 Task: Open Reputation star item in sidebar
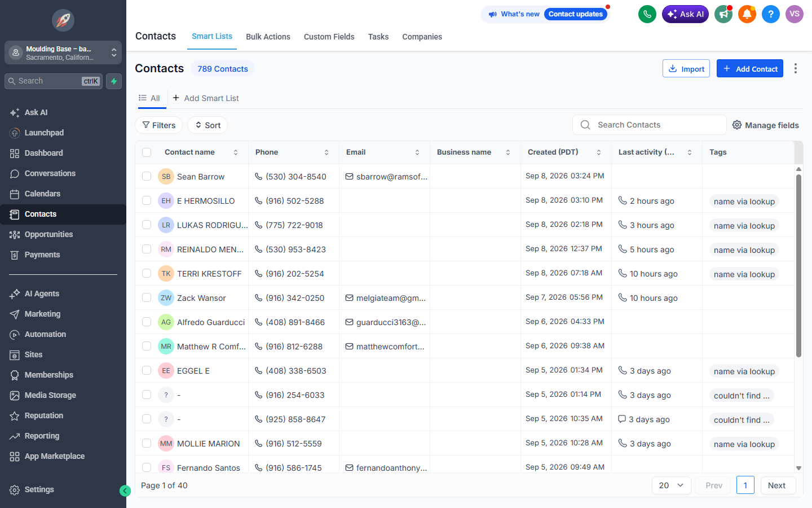pos(63,415)
